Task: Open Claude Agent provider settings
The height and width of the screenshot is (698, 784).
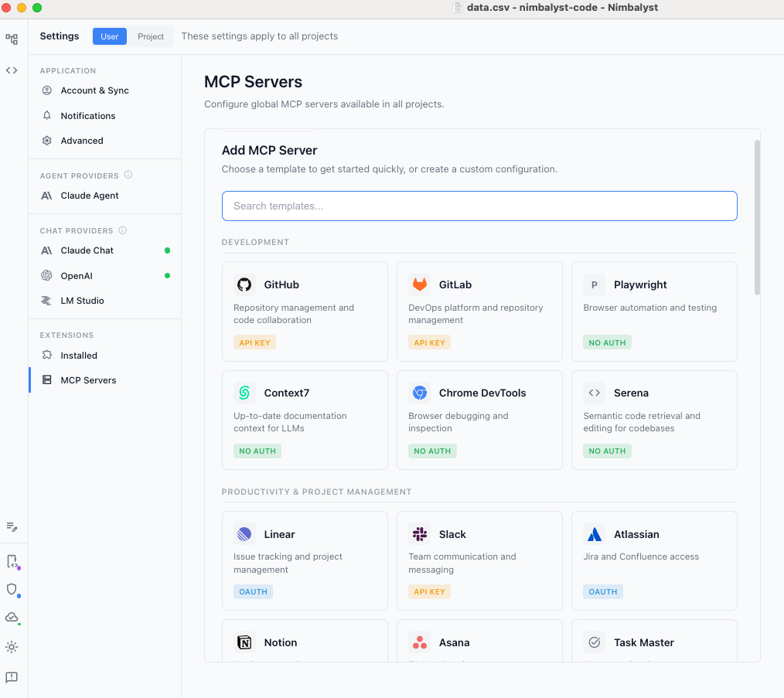Action: coord(105,196)
